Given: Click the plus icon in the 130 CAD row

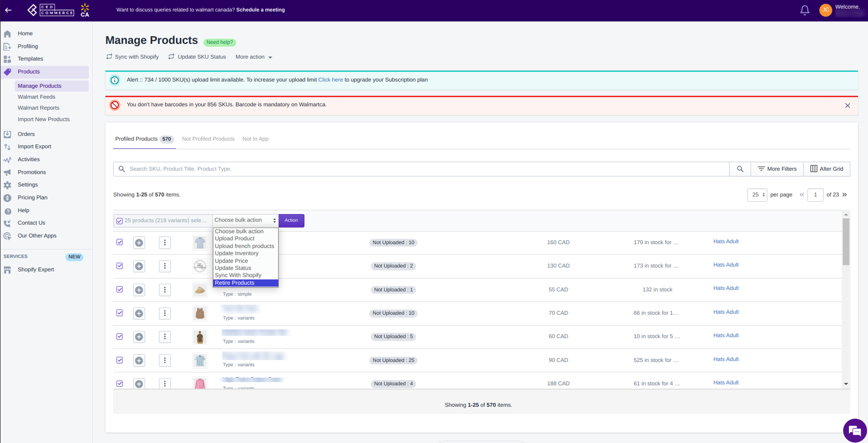Looking at the screenshot, I should [139, 266].
